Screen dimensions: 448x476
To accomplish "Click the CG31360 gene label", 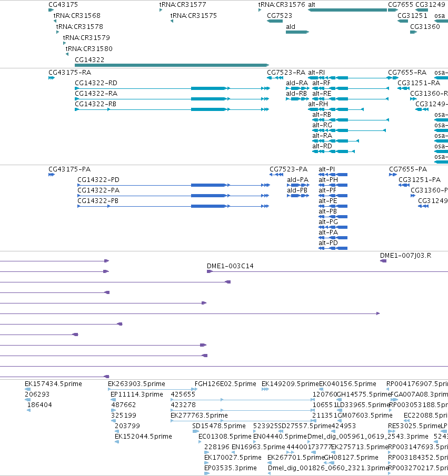I will click(x=425, y=27).
